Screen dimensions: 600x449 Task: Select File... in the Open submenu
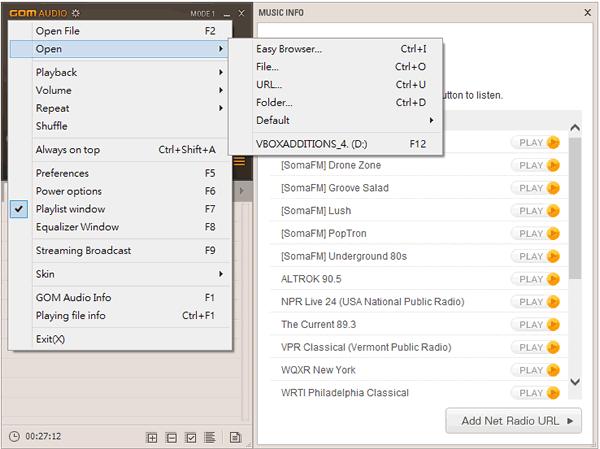pos(336,67)
